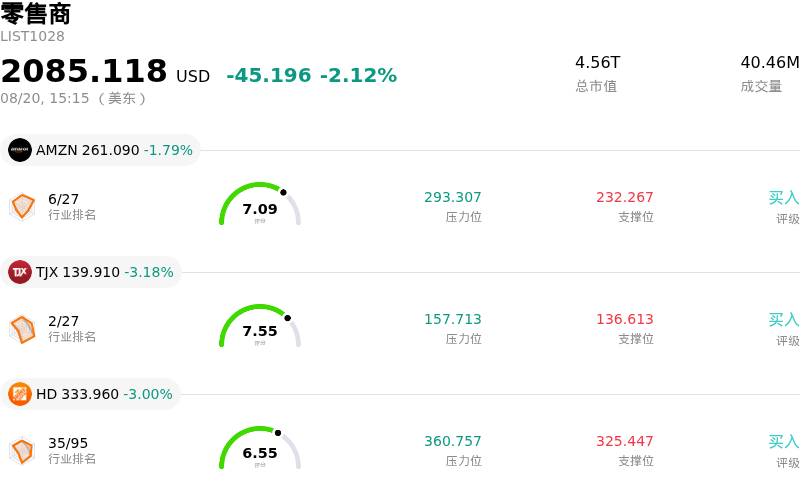Click TJX resistance level 157.713
800x488 pixels.
point(453,319)
